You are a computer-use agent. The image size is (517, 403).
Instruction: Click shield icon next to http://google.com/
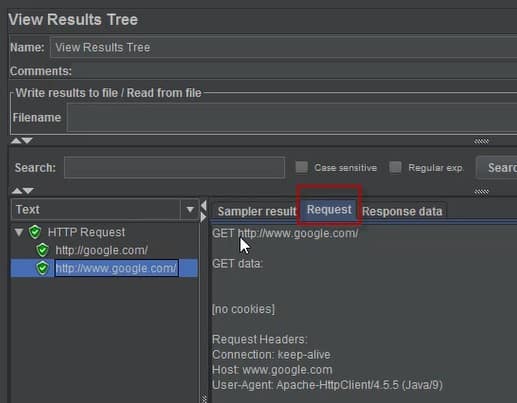click(42, 250)
